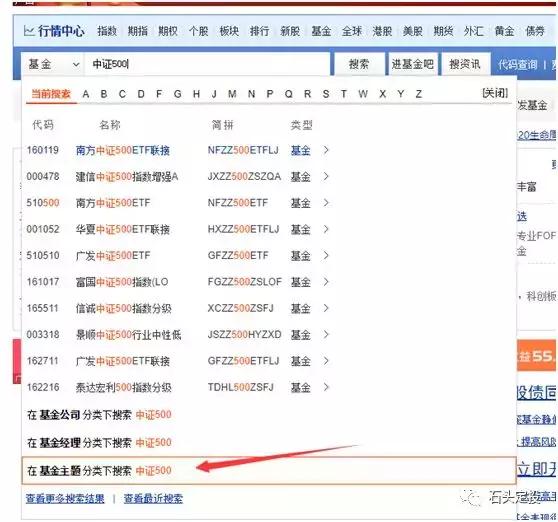
Task: Expand arrow for 南方中证500ETF row
Action: pyautogui.click(x=326, y=203)
